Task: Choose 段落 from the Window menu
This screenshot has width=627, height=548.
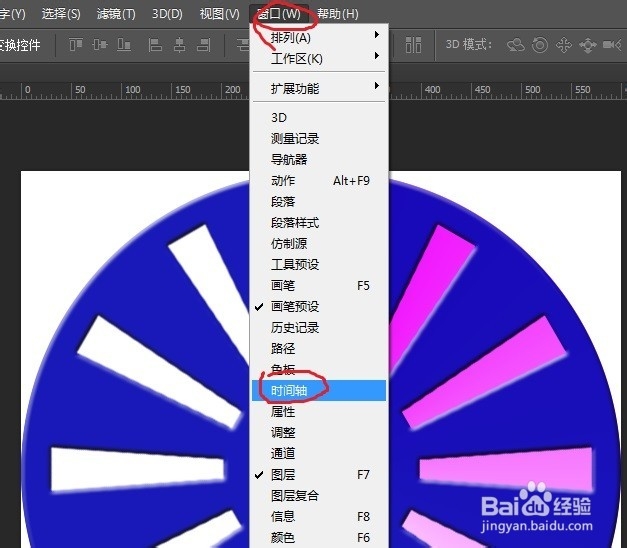Action: pyautogui.click(x=319, y=202)
